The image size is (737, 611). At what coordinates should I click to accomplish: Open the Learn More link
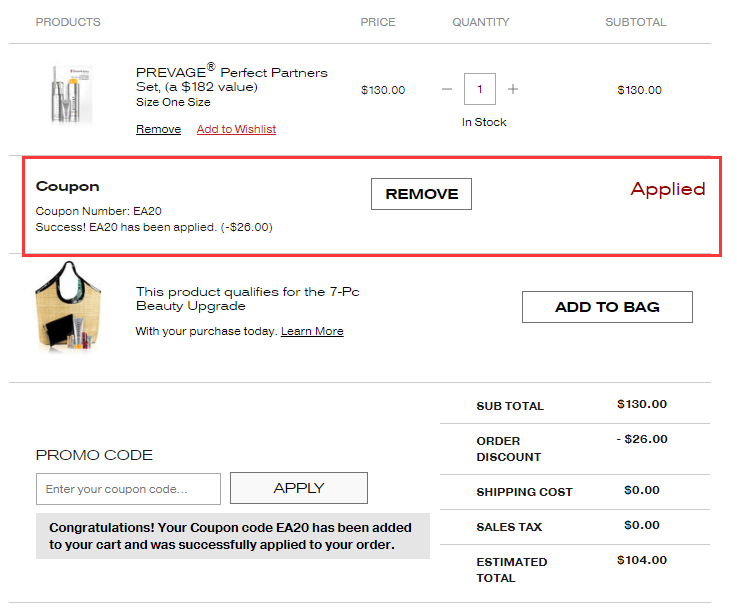coord(312,331)
